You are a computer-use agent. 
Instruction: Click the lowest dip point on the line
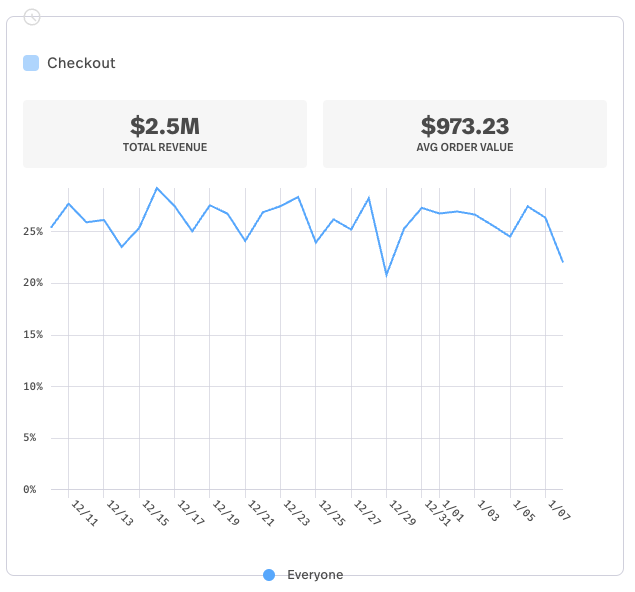click(386, 275)
